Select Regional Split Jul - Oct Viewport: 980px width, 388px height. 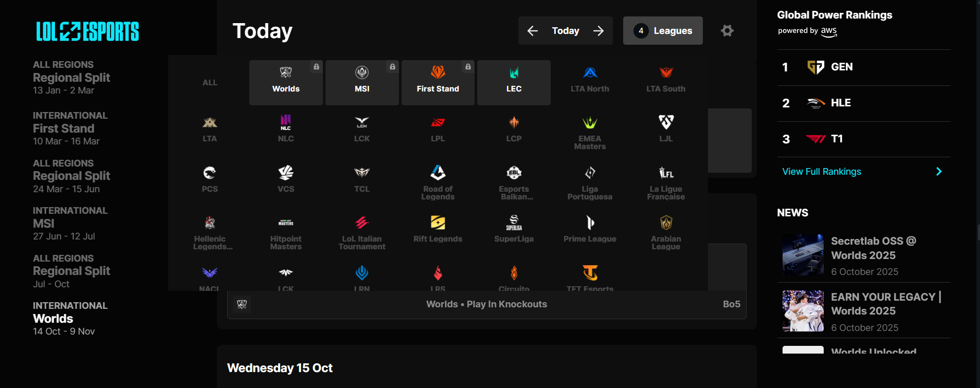71,271
